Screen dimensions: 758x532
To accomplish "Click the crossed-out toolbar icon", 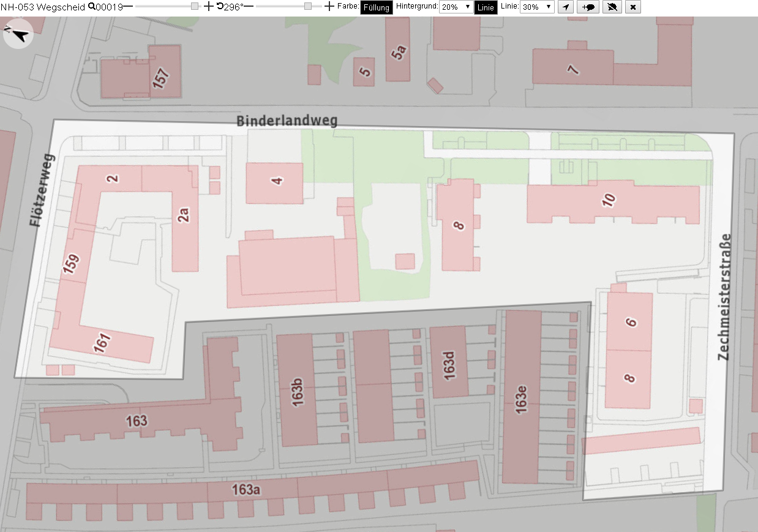I will 612,7.
